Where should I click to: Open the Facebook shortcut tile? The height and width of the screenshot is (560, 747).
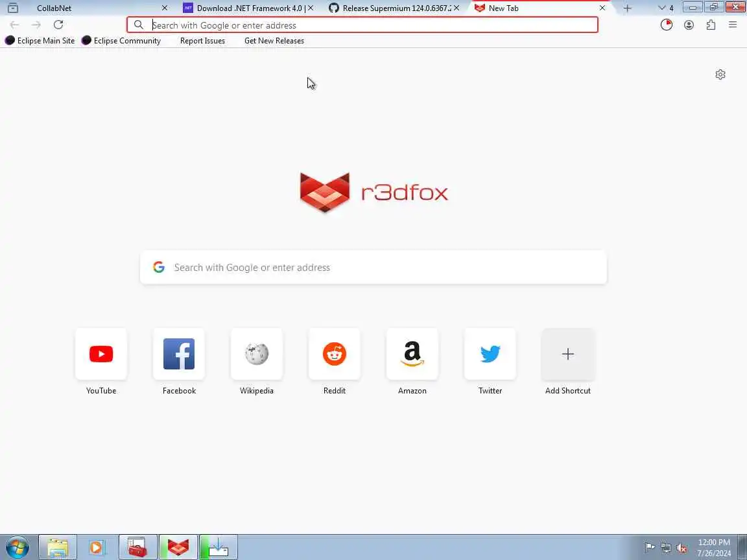(x=179, y=354)
